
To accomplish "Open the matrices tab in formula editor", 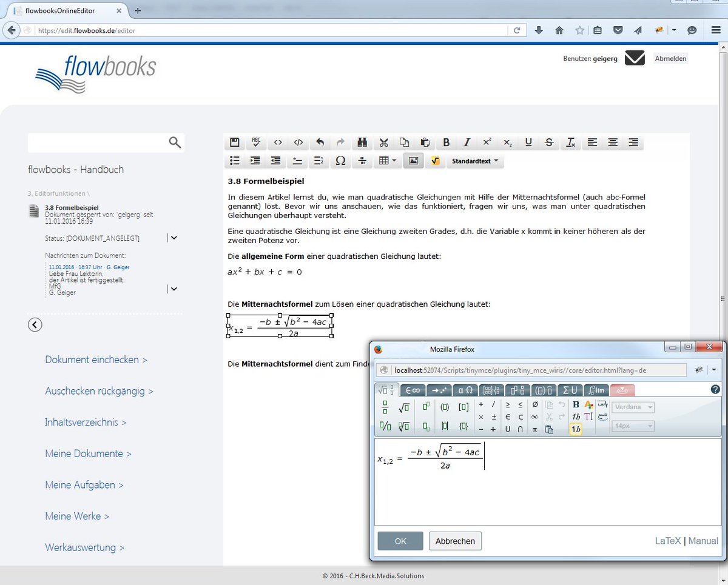I will (491, 390).
